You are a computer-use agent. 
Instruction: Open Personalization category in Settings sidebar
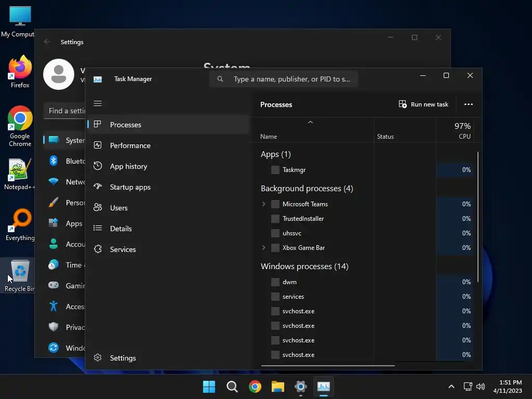64,203
